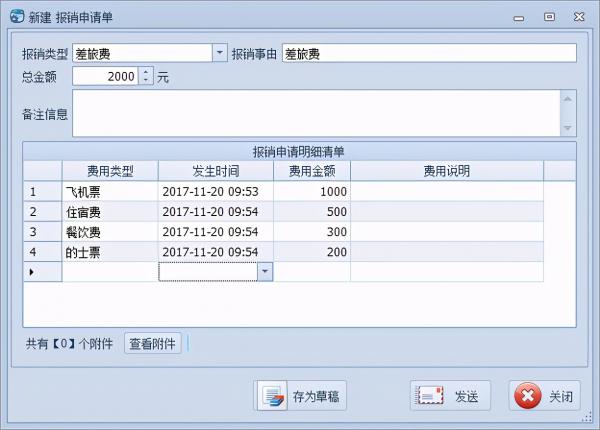Click the time cell in the 餐饮费 row
The height and width of the screenshot is (430, 600).
coord(216,231)
